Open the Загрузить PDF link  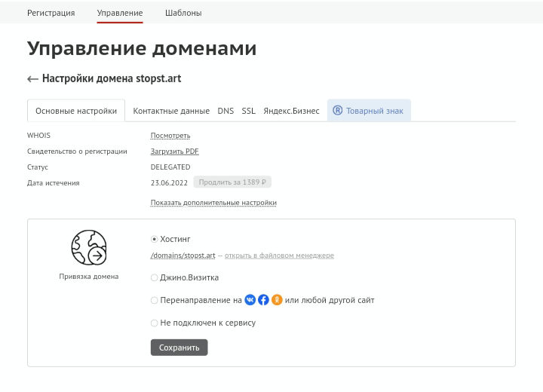pyautogui.click(x=174, y=152)
